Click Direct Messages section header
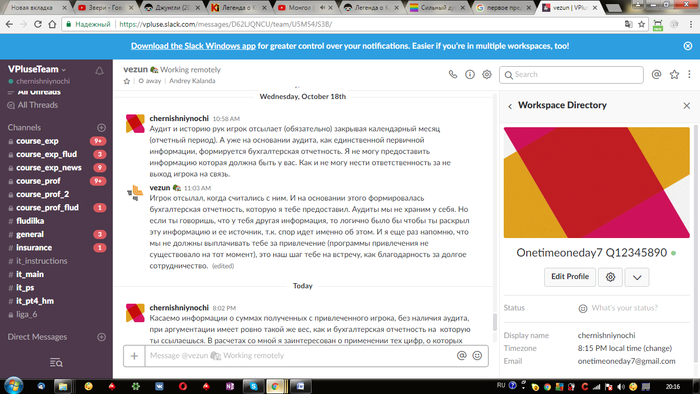The image size is (700, 394). 37,337
